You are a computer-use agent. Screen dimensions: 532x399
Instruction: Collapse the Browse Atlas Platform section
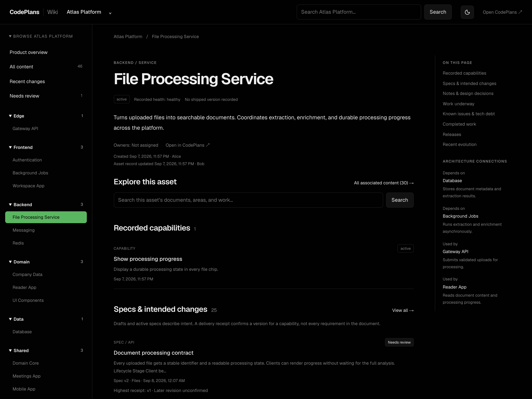[41, 36]
